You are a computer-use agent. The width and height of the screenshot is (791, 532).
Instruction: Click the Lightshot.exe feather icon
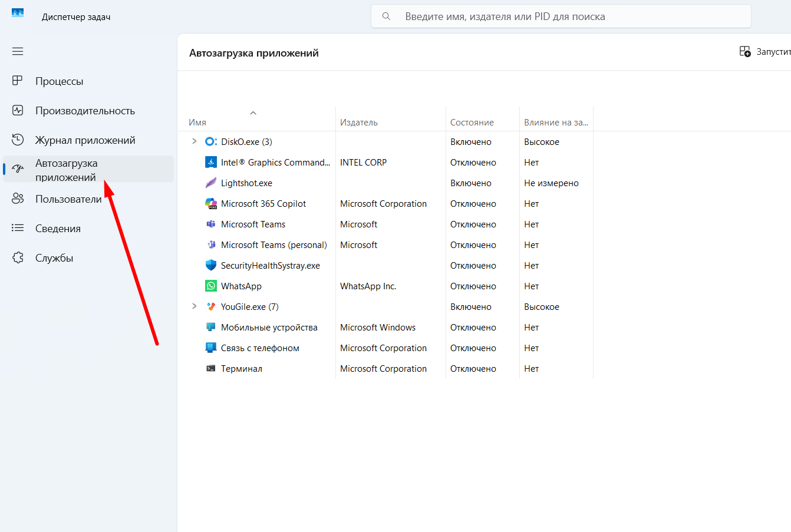(211, 183)
